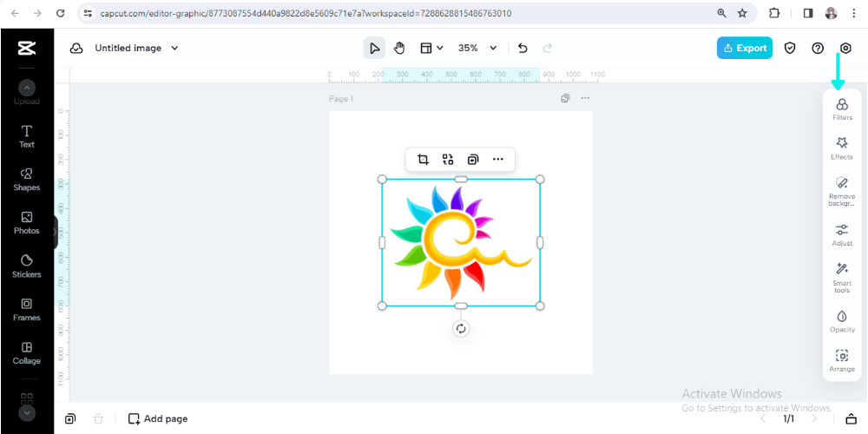Redo the last action

[548, 48]
